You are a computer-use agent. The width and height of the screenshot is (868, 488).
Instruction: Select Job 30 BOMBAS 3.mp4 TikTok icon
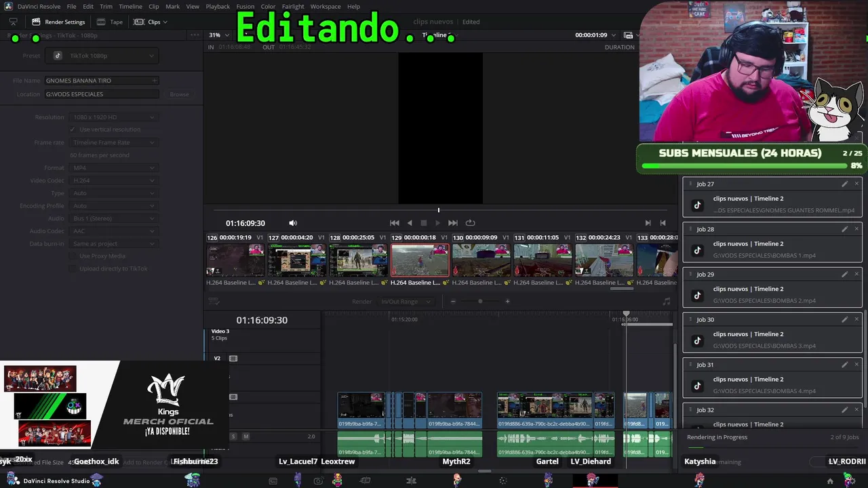pos(697,340)
